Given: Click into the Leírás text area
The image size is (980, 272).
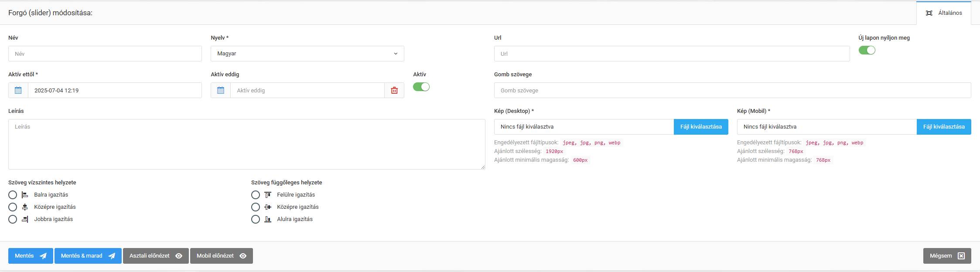Looking at the screenshot, I should point(246,144).
